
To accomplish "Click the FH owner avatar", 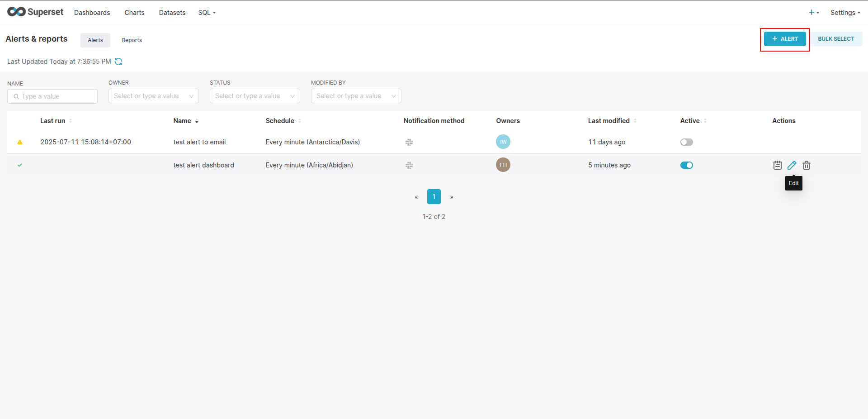I will pos(503,165).
